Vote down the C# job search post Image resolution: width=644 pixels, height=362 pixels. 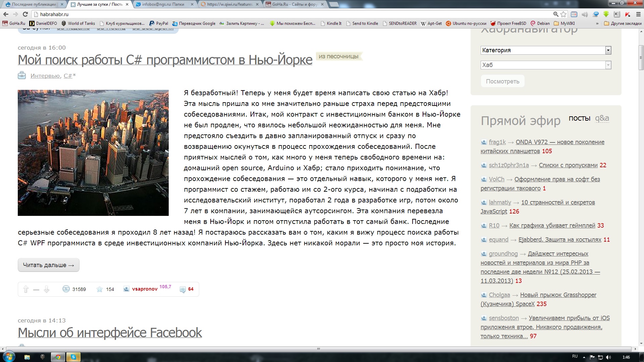[47, 289]
